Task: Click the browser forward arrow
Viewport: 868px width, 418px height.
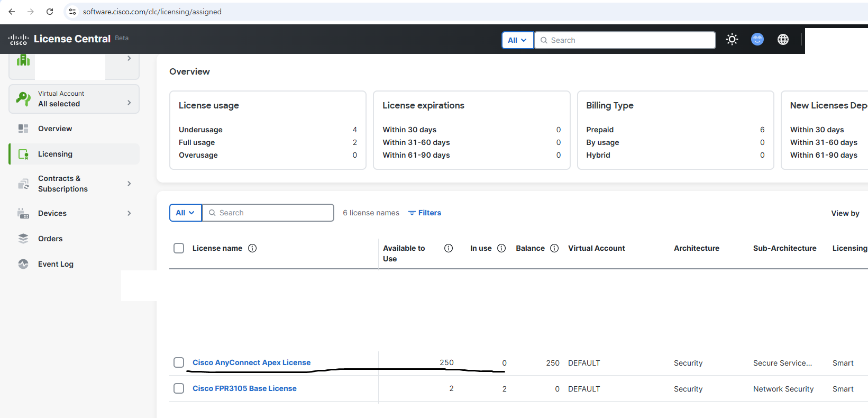Action: [31, 12]
